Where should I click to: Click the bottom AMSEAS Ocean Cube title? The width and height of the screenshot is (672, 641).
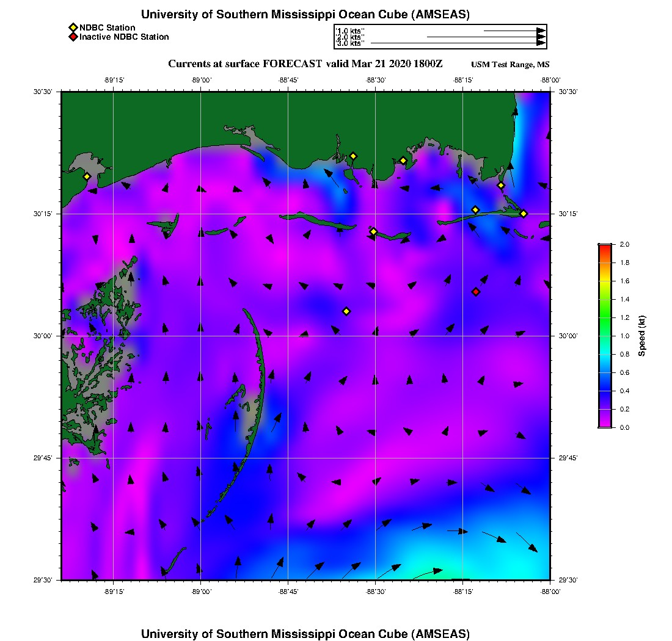[305, 633]
